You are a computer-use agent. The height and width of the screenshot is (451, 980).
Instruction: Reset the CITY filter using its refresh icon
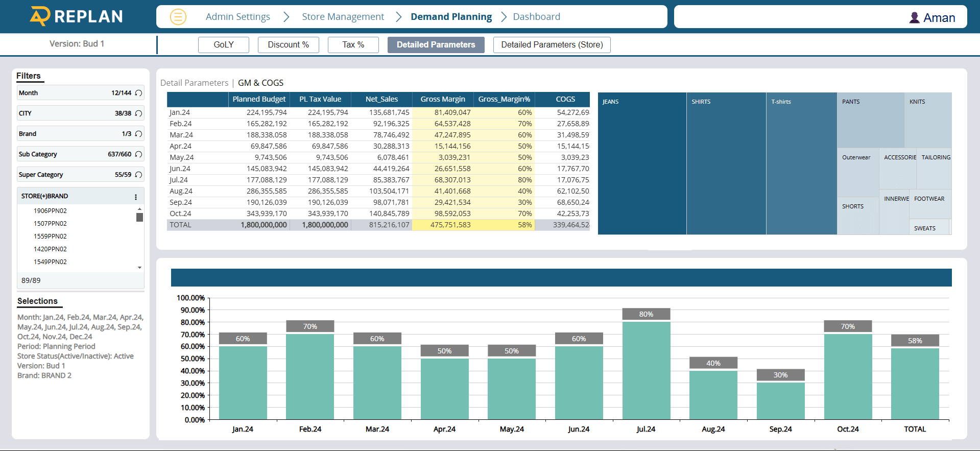click(x=138, y=113)
